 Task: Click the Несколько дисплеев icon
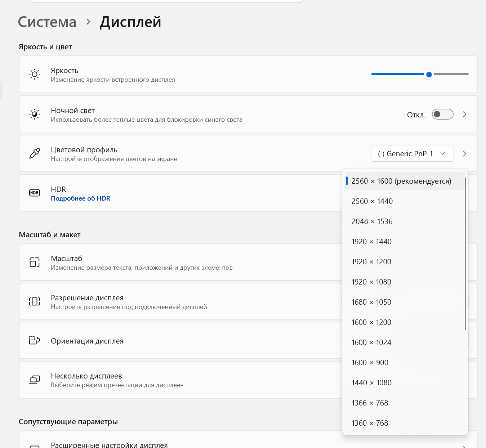point(35,380)
